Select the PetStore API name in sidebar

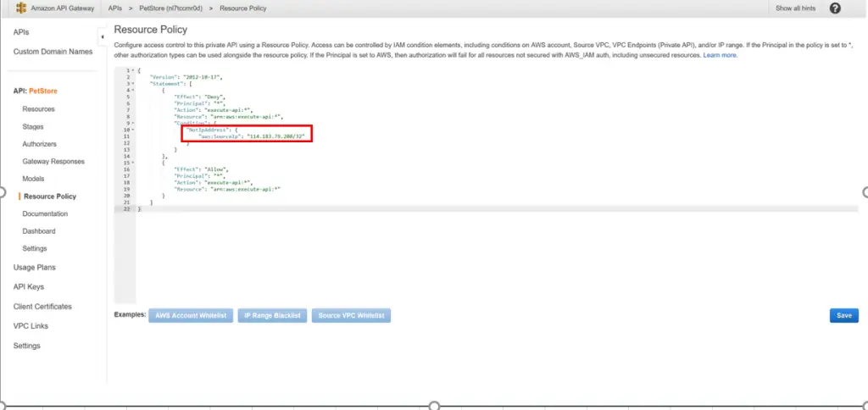pos(43,91)
